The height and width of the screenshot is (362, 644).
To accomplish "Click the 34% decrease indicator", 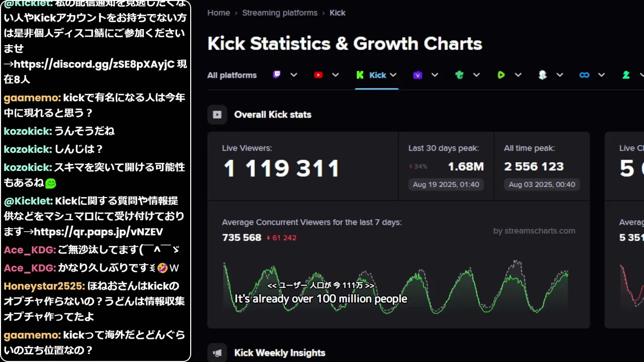I will coord(418,166).
